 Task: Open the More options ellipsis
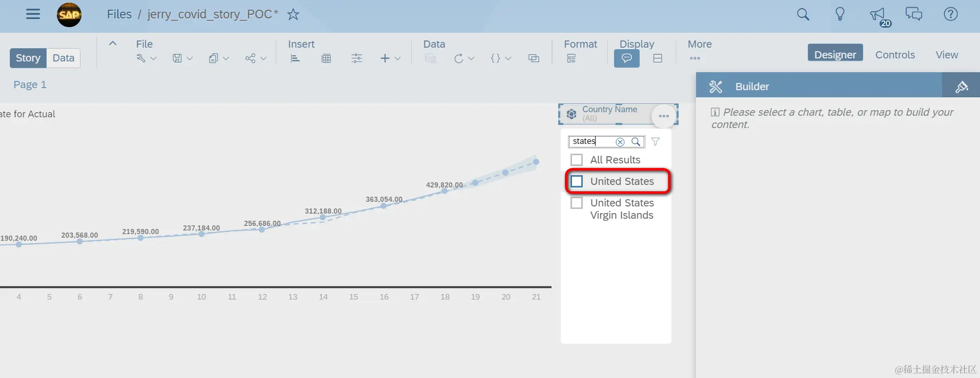point(695,58)
